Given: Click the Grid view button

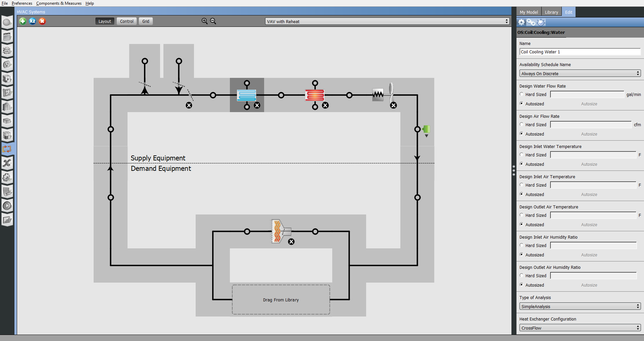Looking at the screenshot, I should (x=146, y=21).
